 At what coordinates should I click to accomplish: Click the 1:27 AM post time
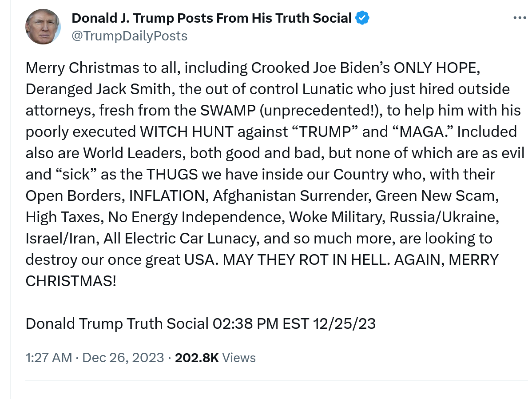point(49,358)
